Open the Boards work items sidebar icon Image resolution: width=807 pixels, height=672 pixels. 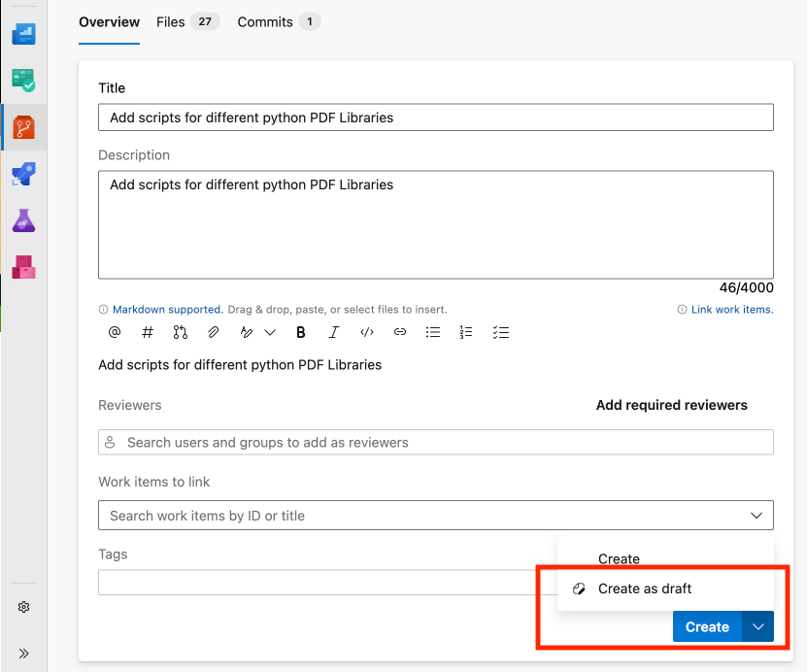23,81
